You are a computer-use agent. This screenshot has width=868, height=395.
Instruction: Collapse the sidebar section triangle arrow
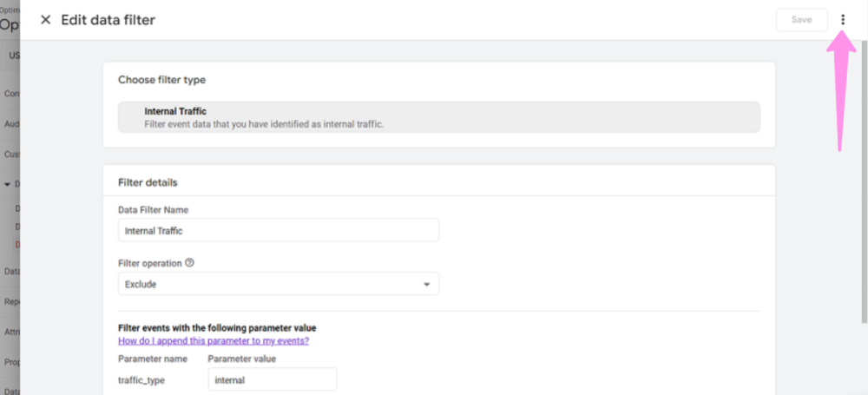tap(8, 184)
